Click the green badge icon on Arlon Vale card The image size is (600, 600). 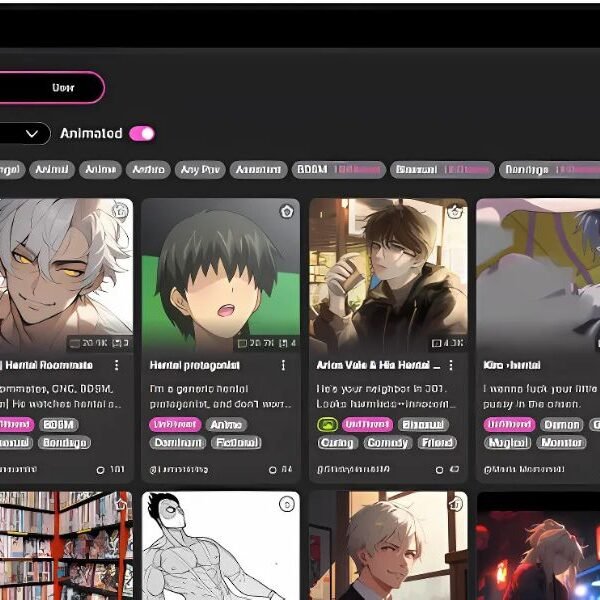326,424
